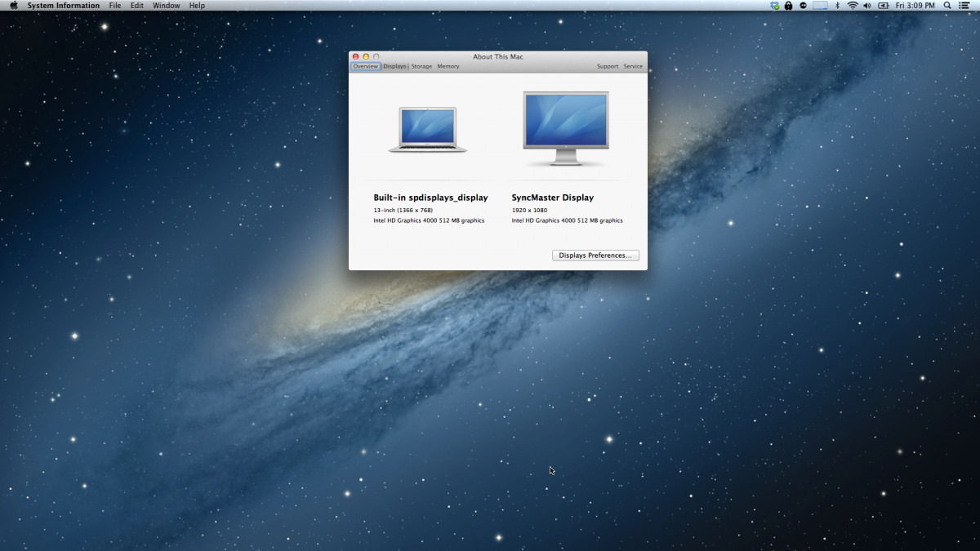Click the padlock menu bar icon
Image resolution: width=980 pixels, height=551 pixels.
[x=788, y=6]
